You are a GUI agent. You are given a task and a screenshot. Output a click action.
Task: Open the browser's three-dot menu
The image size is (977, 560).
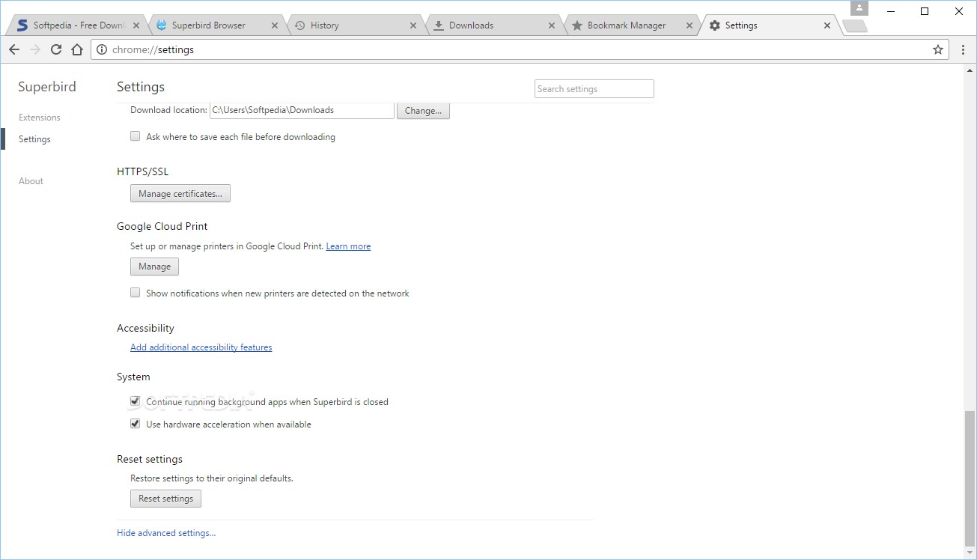coord(964,49)
